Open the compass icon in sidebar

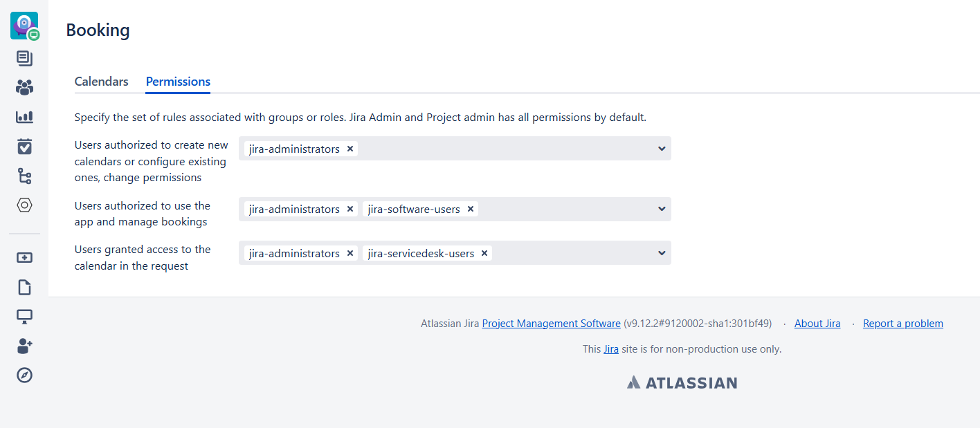(x=24, y=375)
